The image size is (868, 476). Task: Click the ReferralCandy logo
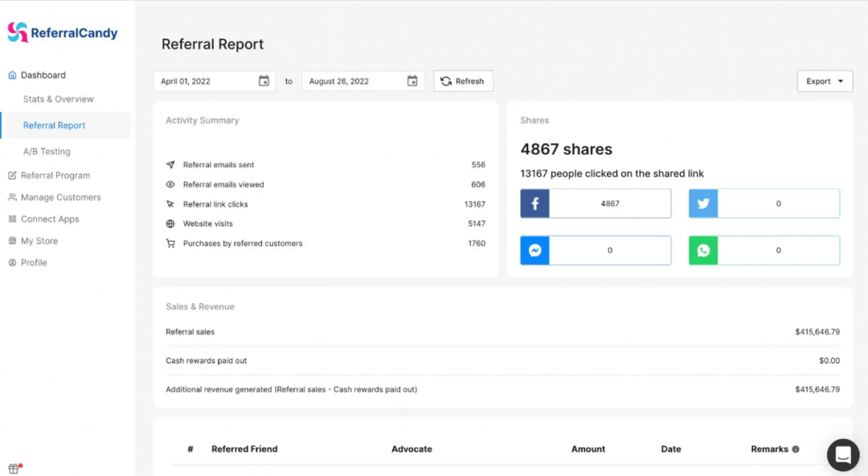pyautogui.click(x=63, y=31)
